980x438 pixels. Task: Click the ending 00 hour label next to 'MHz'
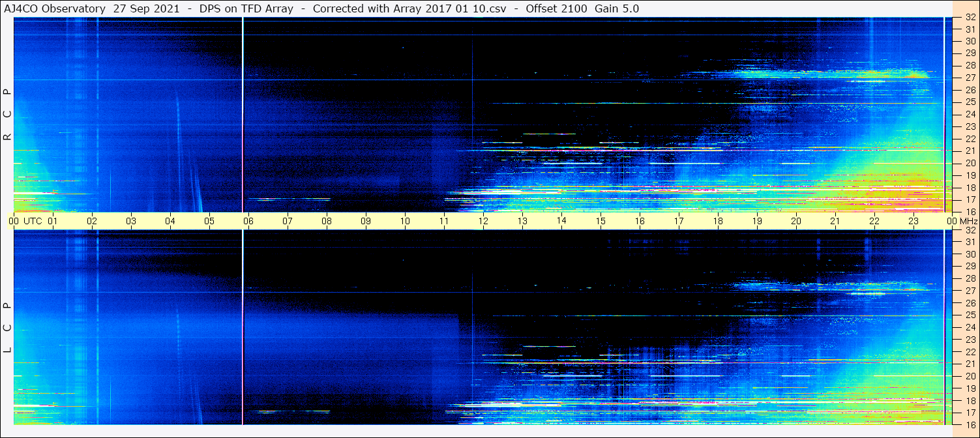click(952, 221)
